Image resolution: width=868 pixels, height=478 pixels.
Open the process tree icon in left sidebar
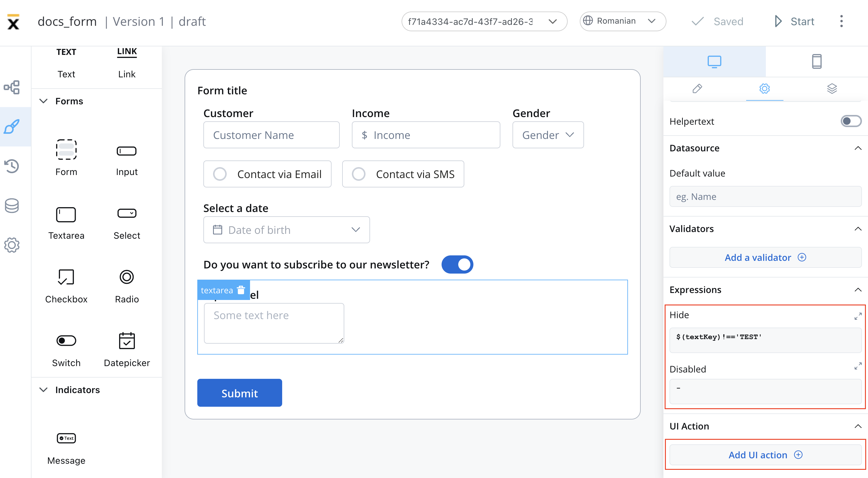12,87
